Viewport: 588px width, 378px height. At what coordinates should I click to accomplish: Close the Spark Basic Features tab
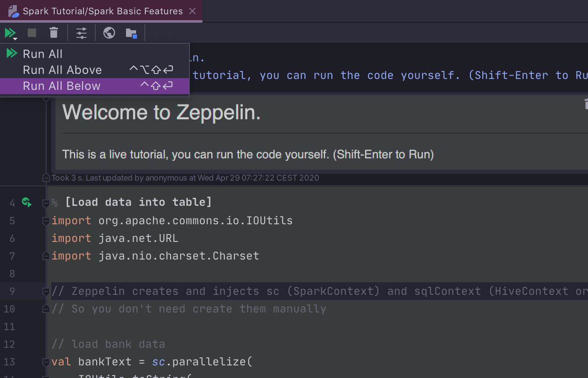[192, 11]
